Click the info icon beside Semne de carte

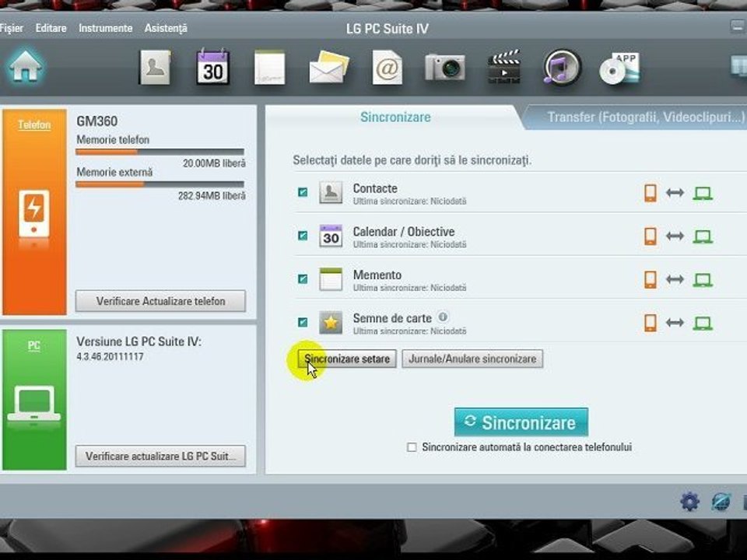[x=443, y=317]
